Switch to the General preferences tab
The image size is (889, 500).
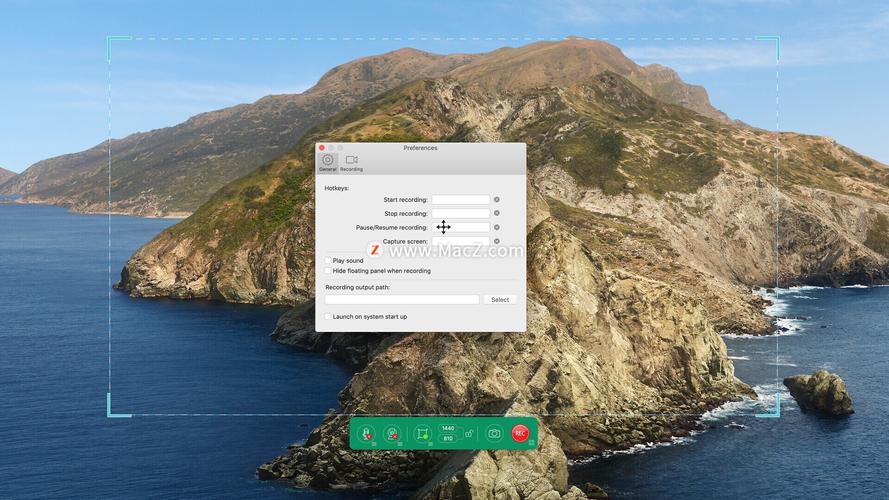pyautogui.click(x=327, y=162)
